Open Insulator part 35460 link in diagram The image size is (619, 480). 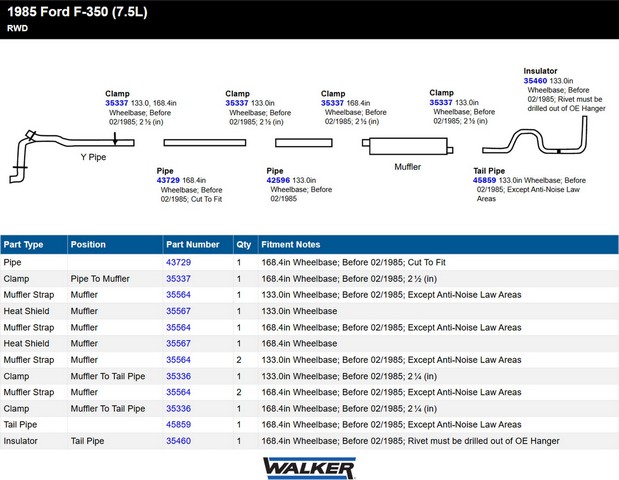point(535,81)
